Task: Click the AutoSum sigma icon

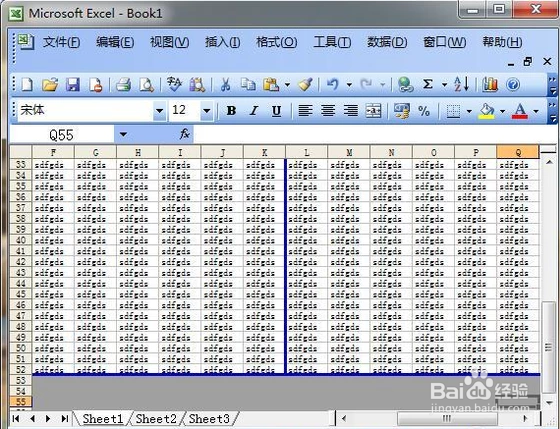Action: [428, 85]
